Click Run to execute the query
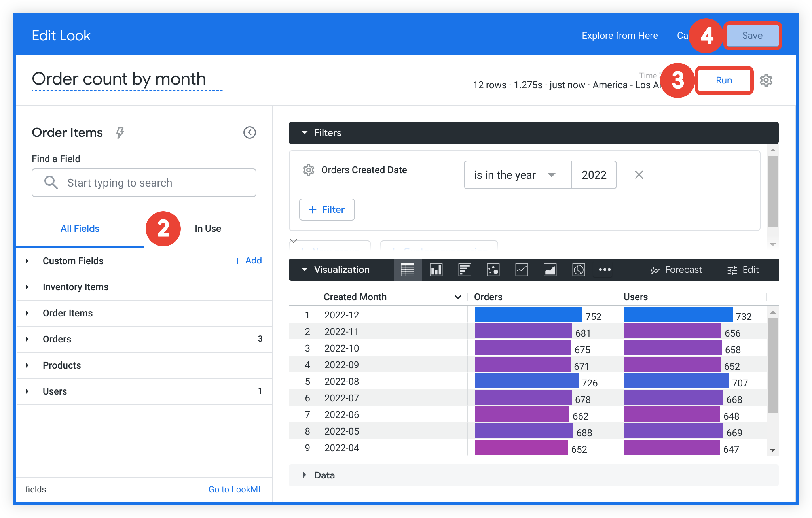The width and height of the screenshot is (812, 518). pos(725,80)
